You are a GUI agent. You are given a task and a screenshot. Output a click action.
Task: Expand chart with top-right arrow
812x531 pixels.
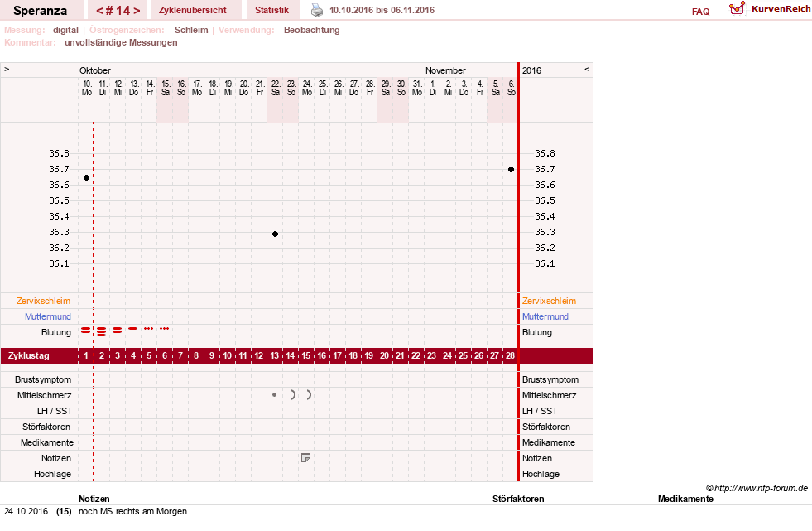[587, 69]
